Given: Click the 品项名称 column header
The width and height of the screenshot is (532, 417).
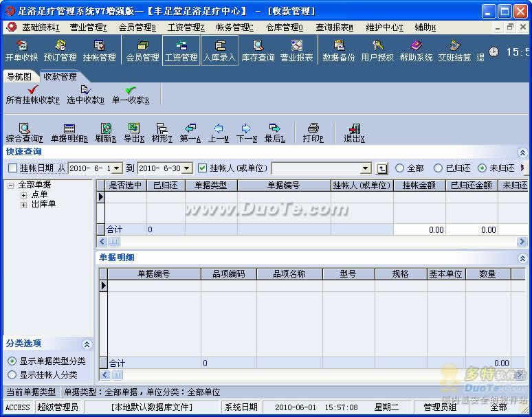Looking at the screenshot, I should point(289,274).
